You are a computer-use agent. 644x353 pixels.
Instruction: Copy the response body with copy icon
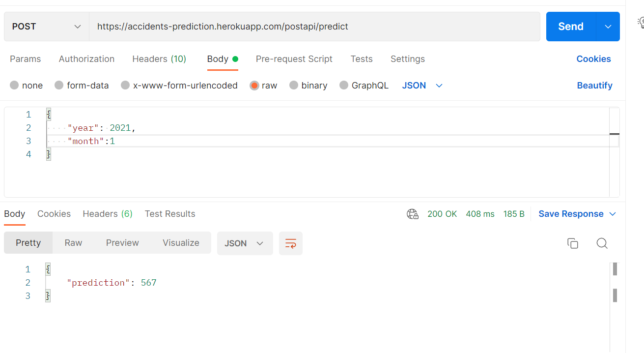[x=572, y=243]
